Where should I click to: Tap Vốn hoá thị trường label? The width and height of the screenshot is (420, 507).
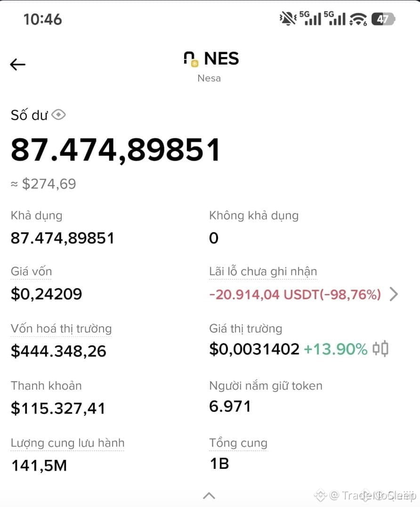(x=61, y=328)
